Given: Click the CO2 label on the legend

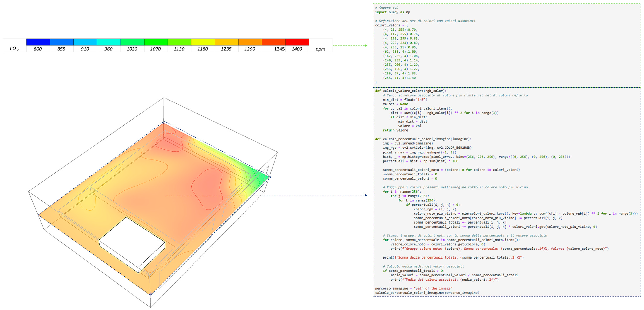Looking at the screenshot, I should [14, 49].
